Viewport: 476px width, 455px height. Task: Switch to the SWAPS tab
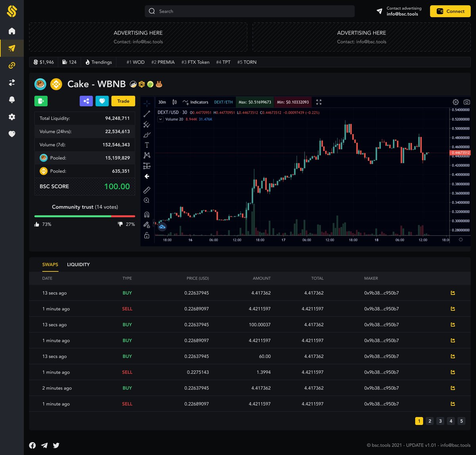[50, 264]
